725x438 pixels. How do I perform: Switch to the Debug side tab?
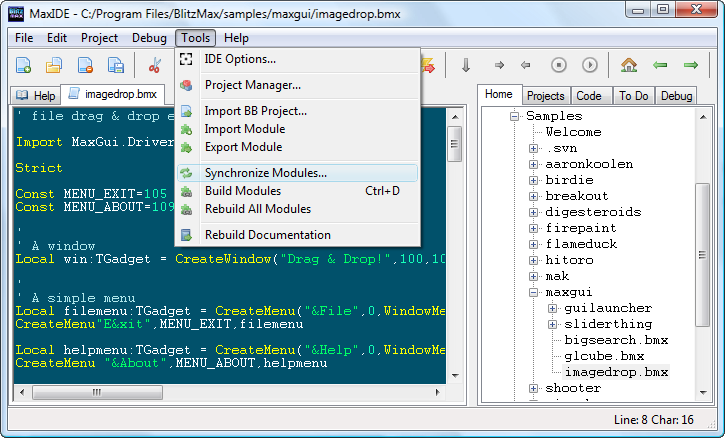pyautogui.click(x=676, y=96)
